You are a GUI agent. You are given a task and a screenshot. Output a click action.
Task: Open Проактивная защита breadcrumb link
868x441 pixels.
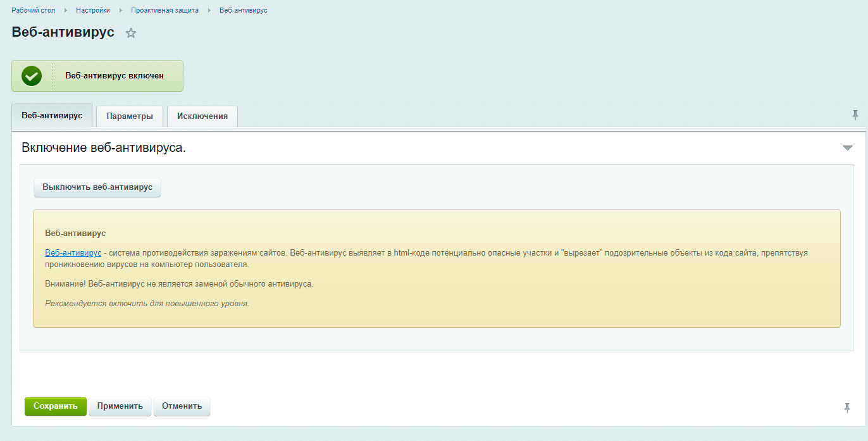point(164,11)
